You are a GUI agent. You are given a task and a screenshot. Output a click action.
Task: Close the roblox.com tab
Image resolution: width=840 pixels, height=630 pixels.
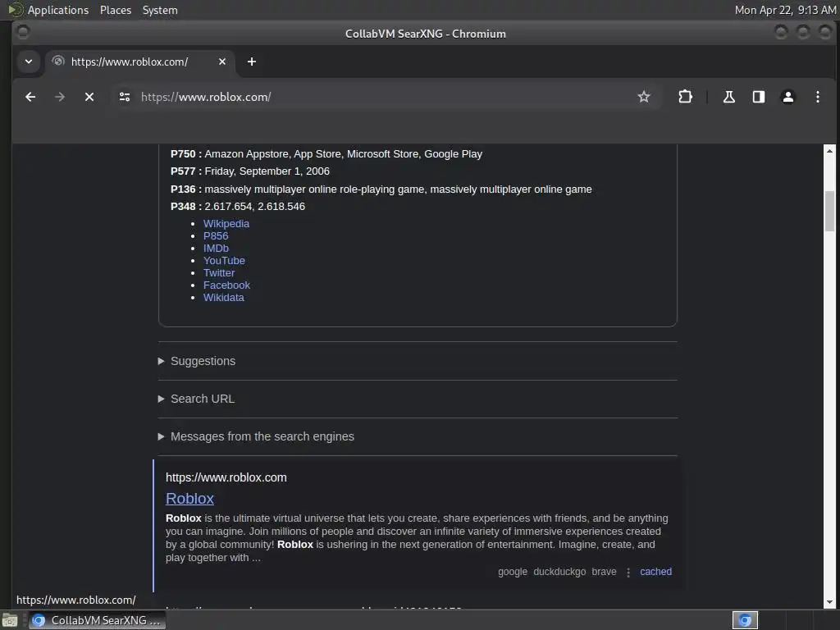click(222, 62)
